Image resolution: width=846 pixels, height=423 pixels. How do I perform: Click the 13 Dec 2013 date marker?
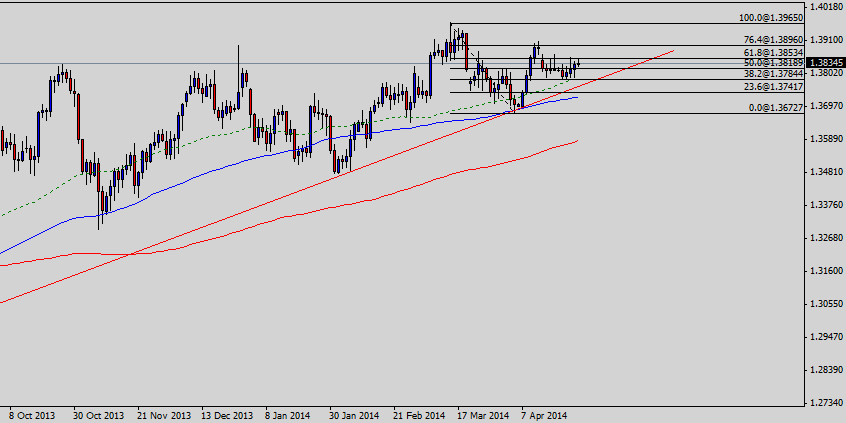pos(225,415)
